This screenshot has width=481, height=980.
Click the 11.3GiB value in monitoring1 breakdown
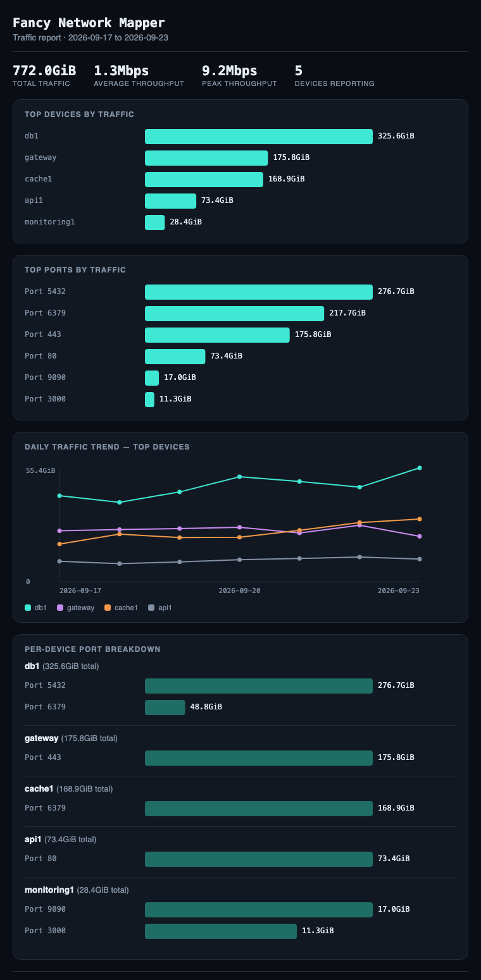click(318, 931)
